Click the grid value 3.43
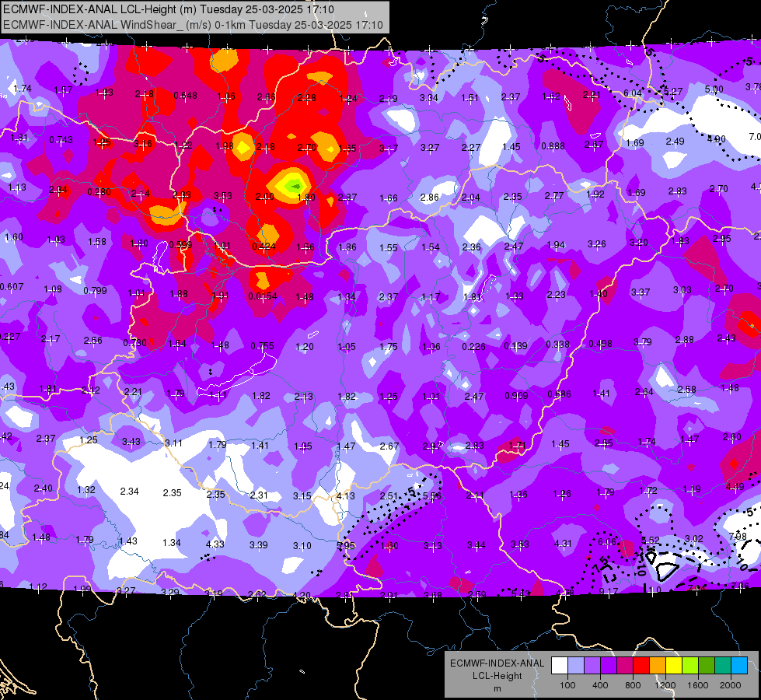Viewport: 761px width, 700px height. pos(131,442)
